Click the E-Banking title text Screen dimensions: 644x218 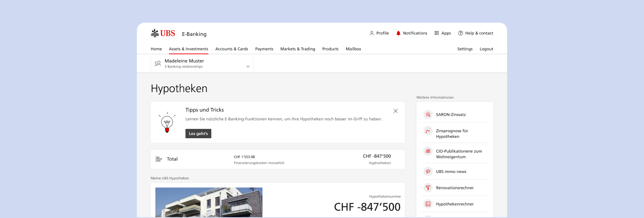coord(194,34)
